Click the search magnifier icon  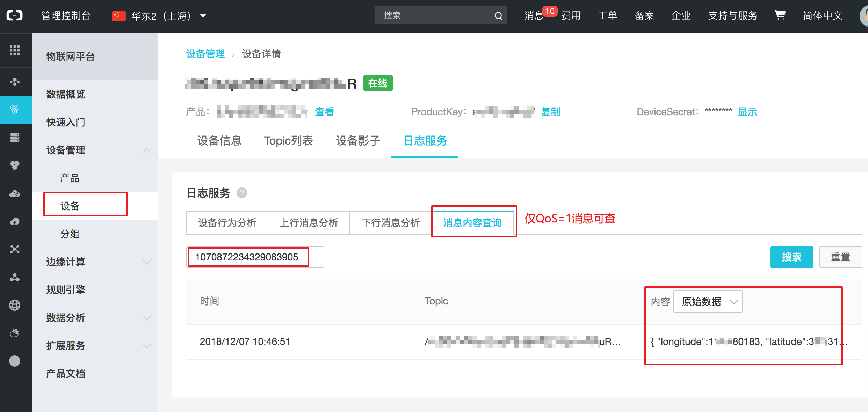pos(498,16)
